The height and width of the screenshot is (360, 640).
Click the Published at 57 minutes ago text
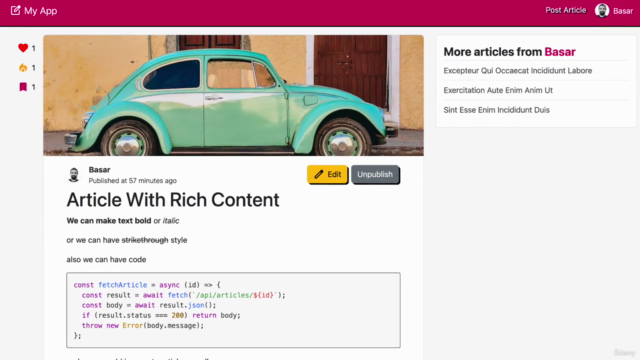point(133,180)
